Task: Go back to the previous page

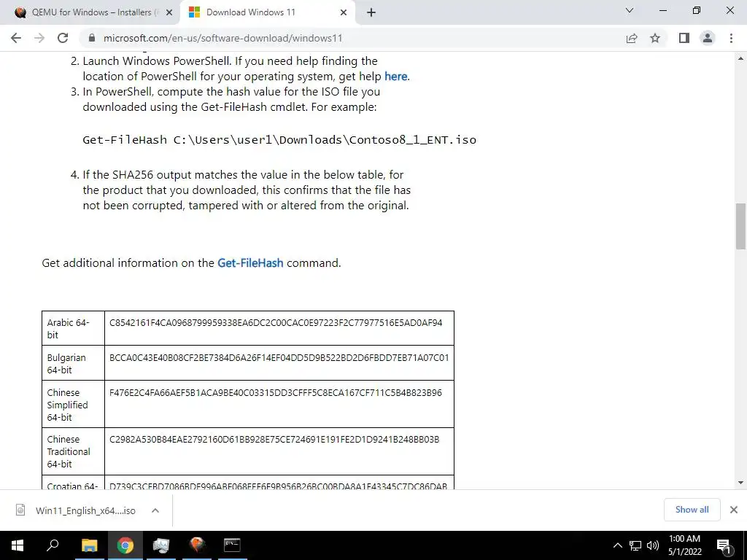Action: click(16, 38)
